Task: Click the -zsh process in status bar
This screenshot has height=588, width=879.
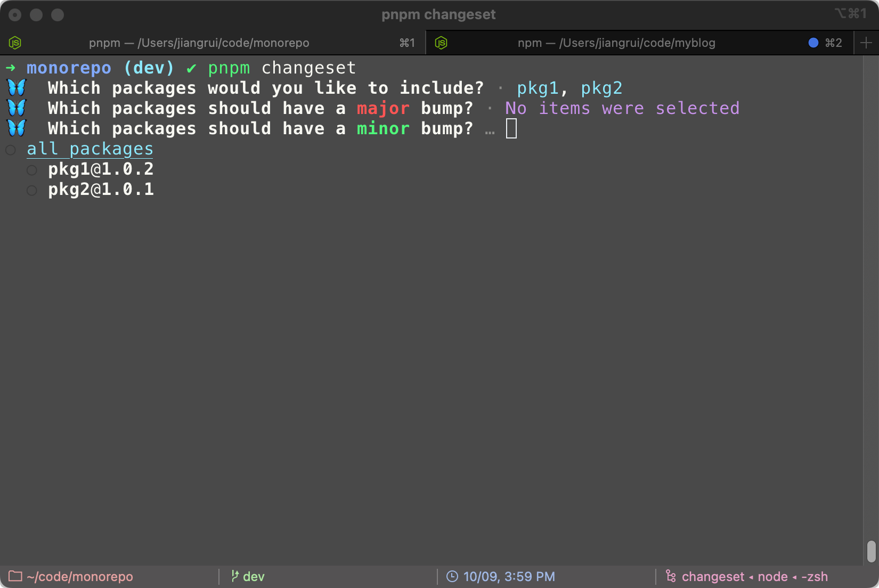Action: pyautogui.click(x=815, y=576)
